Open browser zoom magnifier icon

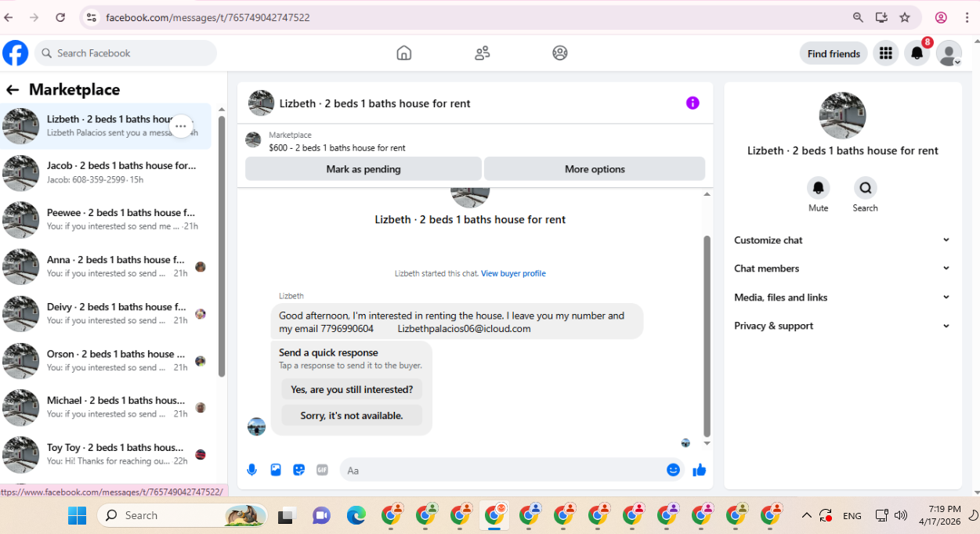click(859, 17)
